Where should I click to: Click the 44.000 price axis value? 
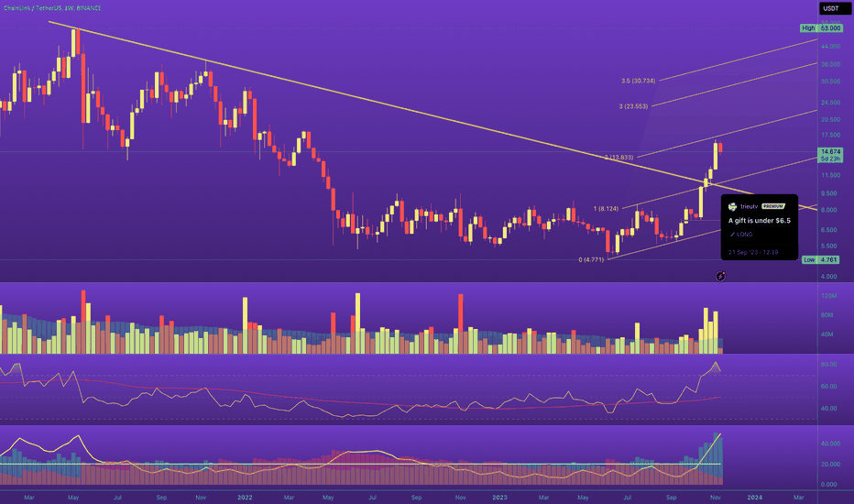point(830,47)
